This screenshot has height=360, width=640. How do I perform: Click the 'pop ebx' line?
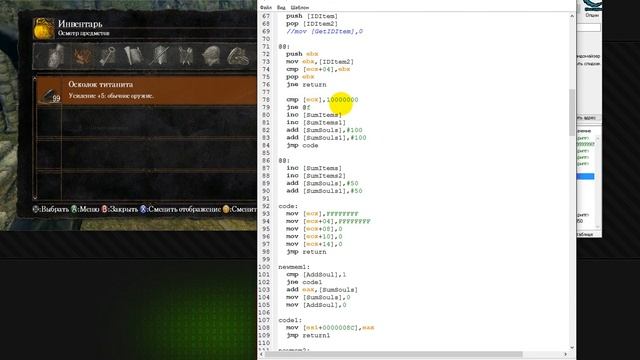pos(300,77)
